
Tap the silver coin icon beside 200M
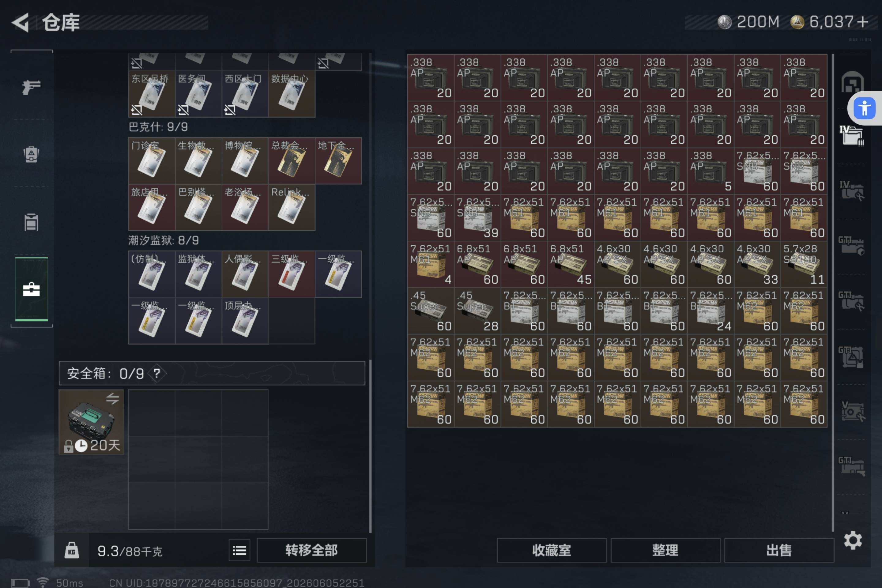coord(725,22)
